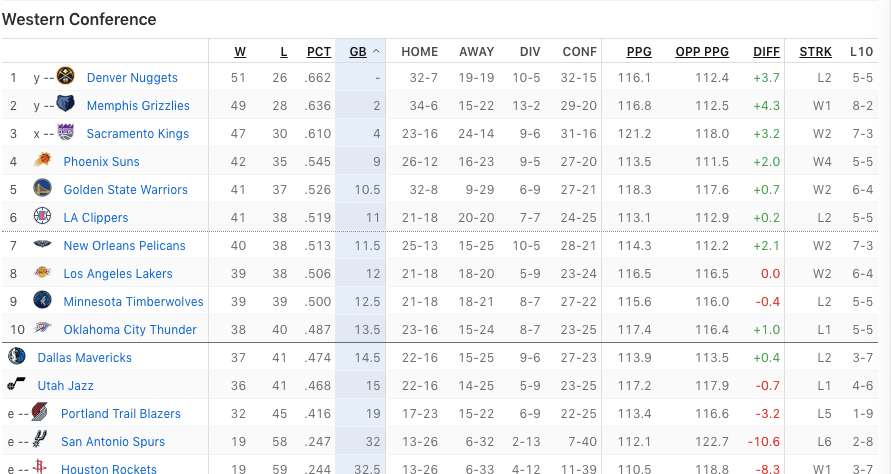This screenshot has height=474, width=891.
Task: Sort standings by STRK column
Action: (815, 52)
